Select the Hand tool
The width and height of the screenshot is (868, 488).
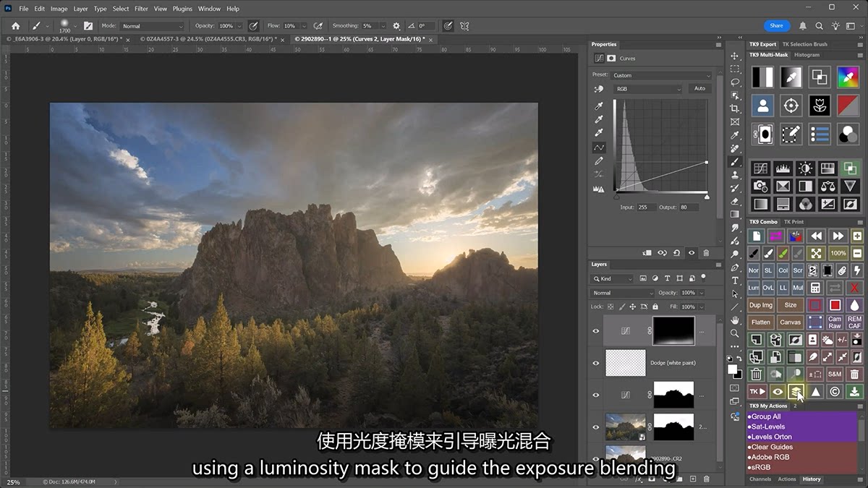(x=735, y=320)
